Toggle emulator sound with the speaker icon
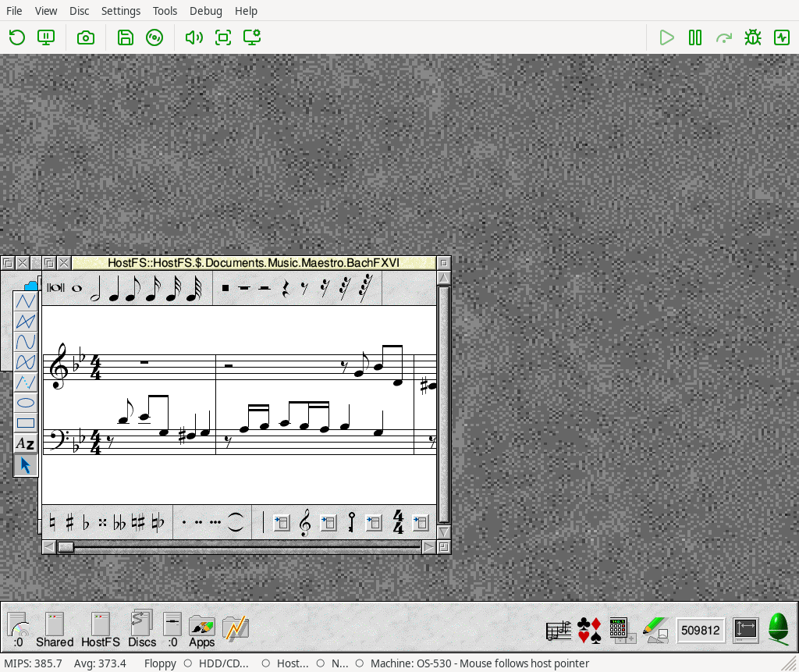 point(194,37)
